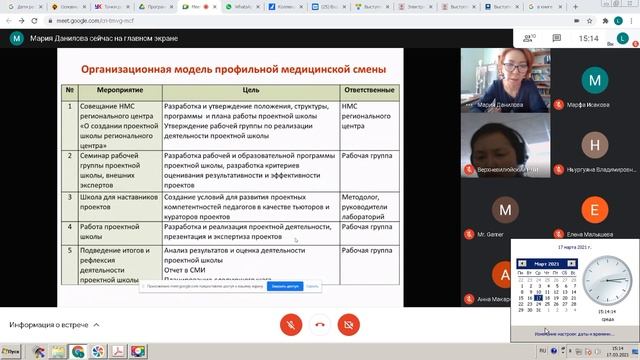Screen dimensions: 640x360
Task: Switch to the last Google search tab
Action: click(544, 7)
